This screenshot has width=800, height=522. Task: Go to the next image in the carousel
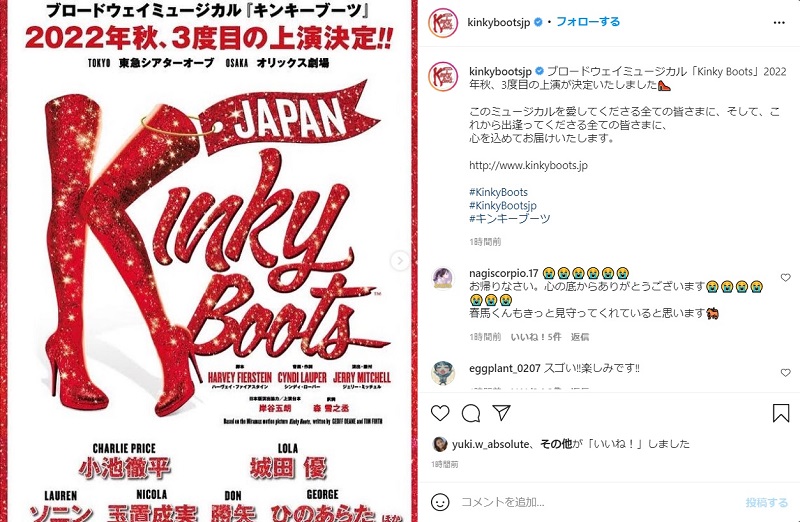coord(399,261)
